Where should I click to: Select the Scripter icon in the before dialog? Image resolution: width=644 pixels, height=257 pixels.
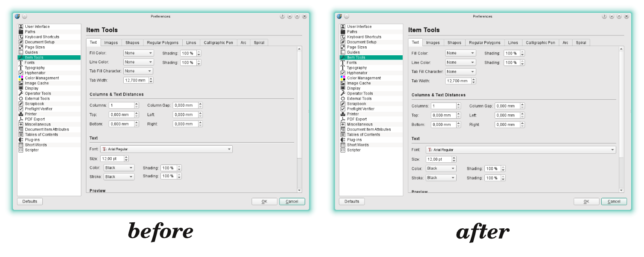point(21,150)
